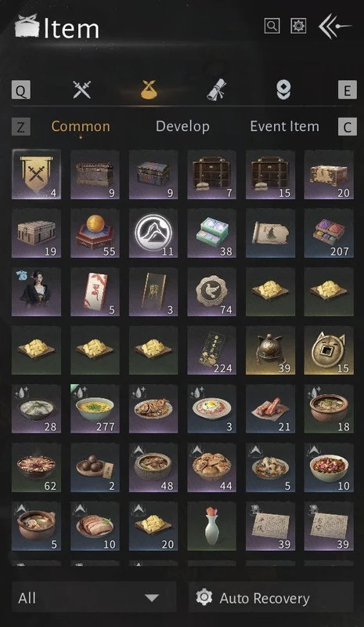Click the Q previous category key
Image resolution: width=364 pixels, height=627 pixels.
(21, 90)
